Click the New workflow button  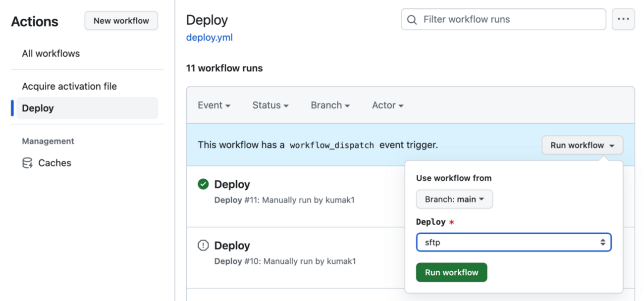[x=121, y=21]
